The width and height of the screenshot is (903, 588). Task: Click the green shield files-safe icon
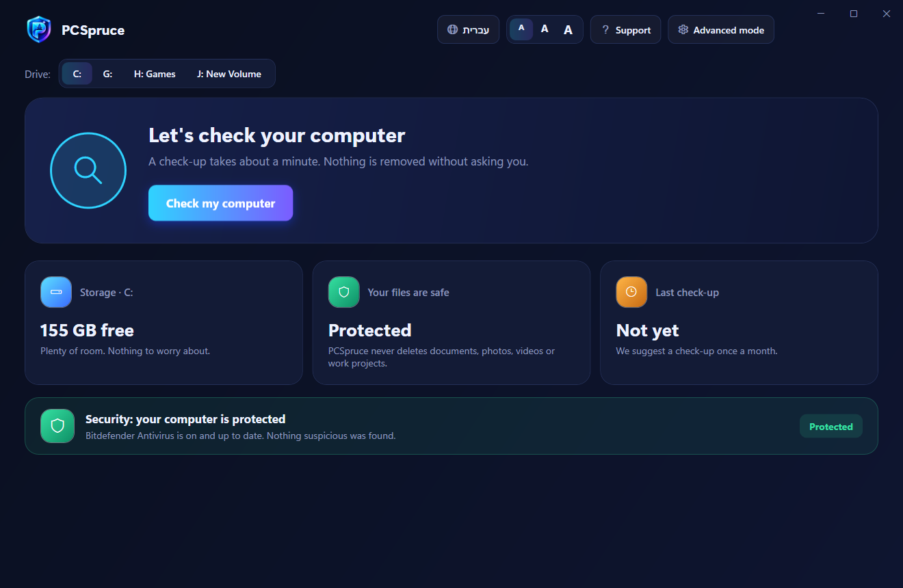[344, 292]
